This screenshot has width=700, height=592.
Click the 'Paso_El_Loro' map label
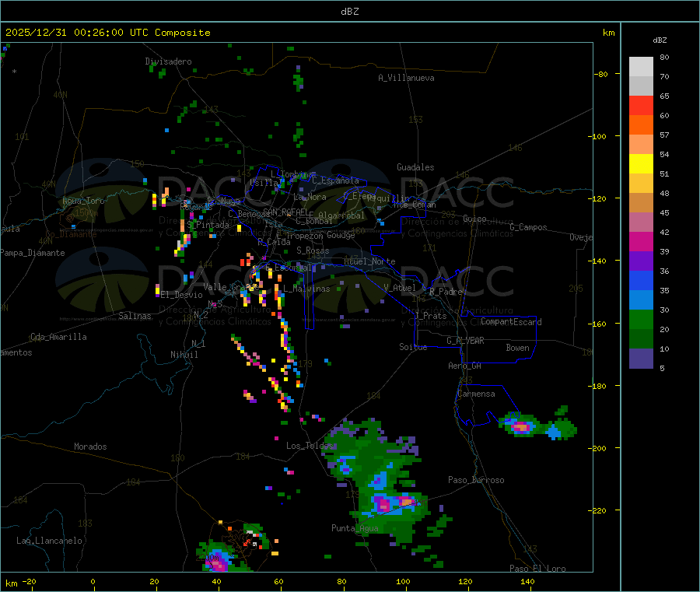[538, 569]
